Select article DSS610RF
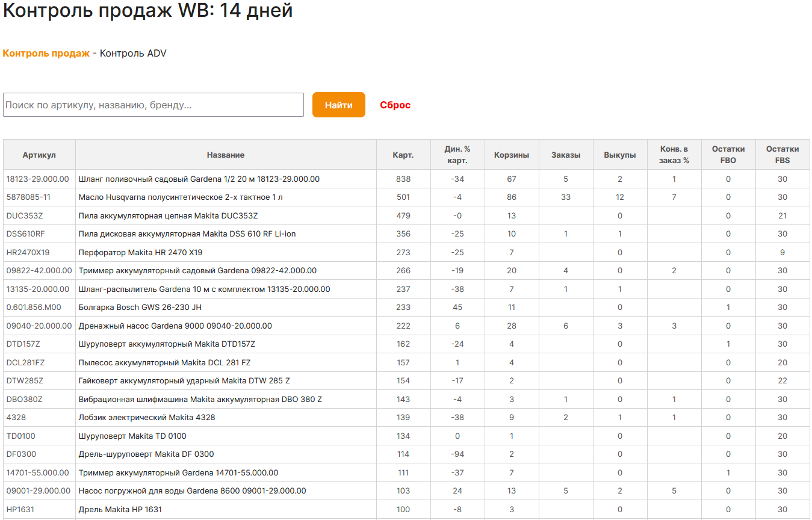The image size is (812, 520). tap(25, 234)
